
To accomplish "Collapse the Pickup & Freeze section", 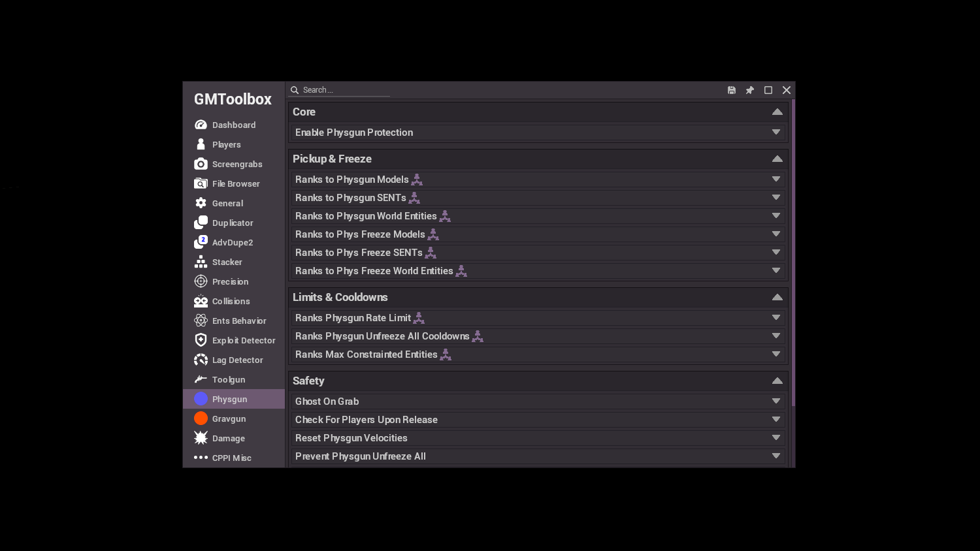I will click(x=777, y=159).
